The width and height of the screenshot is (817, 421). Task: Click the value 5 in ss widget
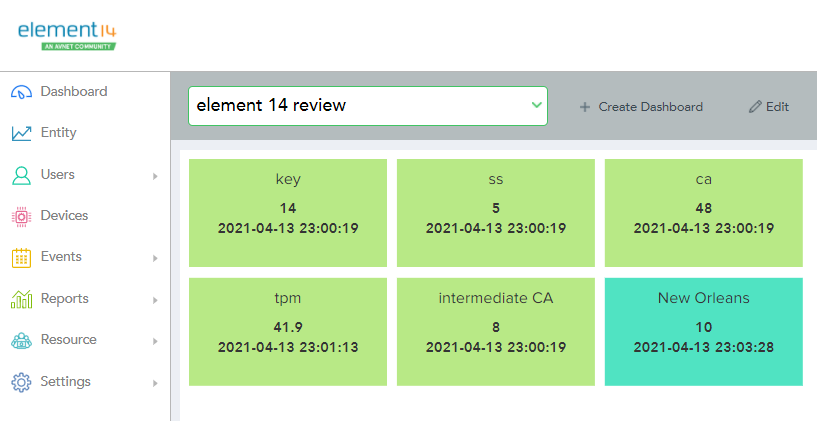[x=496, y=208]
